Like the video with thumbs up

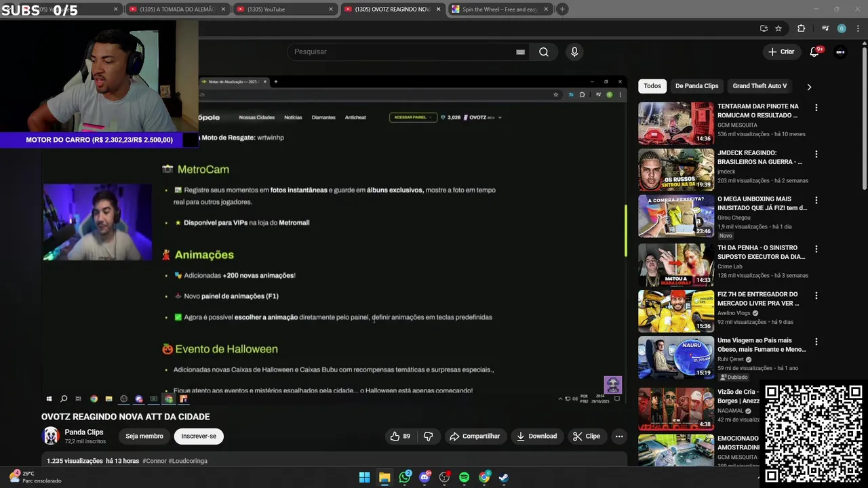400,436
